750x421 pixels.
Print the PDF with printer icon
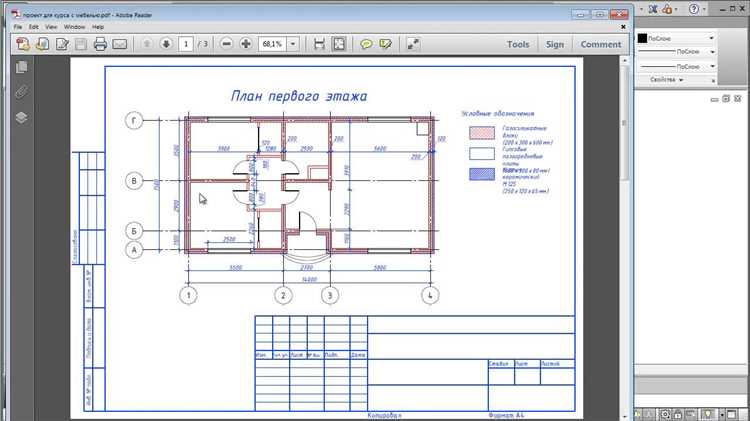pyautogui.click(x=100, y=44)
